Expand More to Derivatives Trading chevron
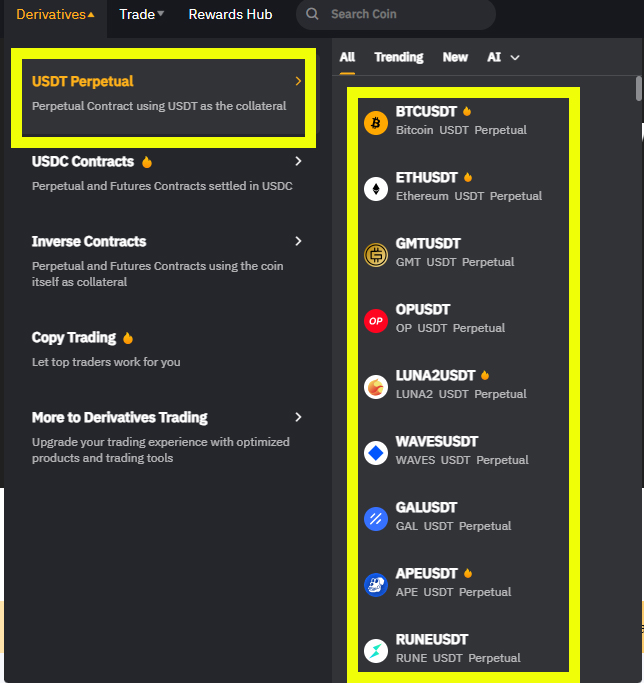Image resolution: width=644 pixels, height=683 pixels. coord(298,417)
